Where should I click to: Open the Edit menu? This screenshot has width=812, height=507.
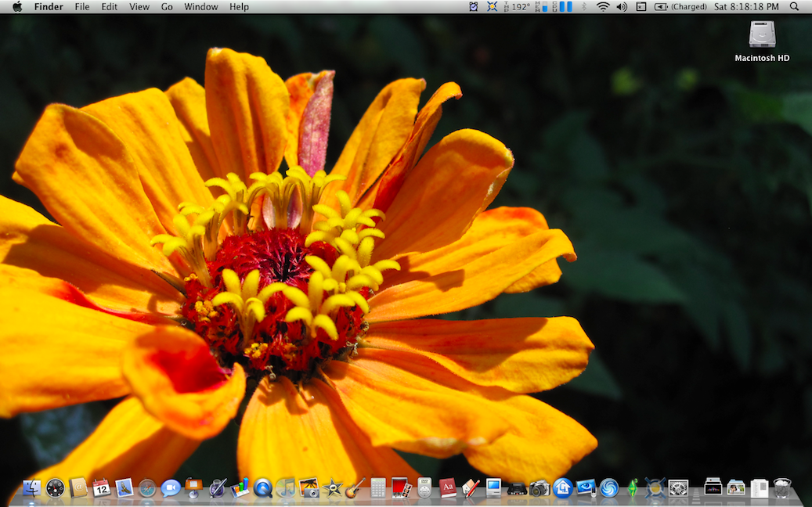[x=110, y=7]
